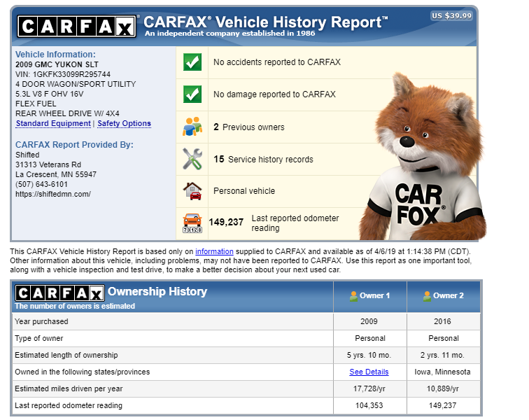
Task: Click the '2009 GMC YUKON SLT' vehicle title
Action: [57, 64]
